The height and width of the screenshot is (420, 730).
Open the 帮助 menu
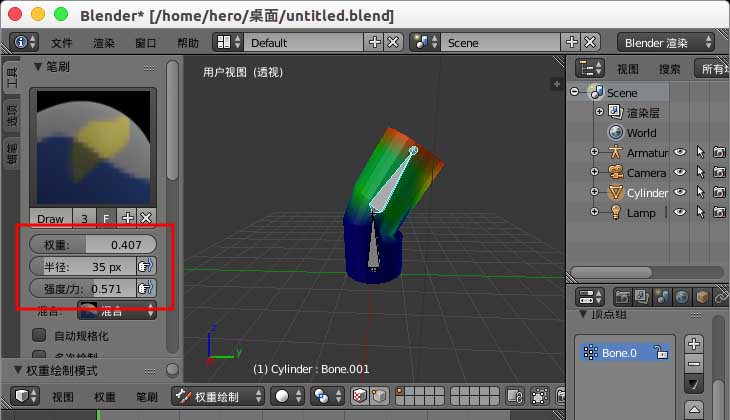pos(188,43)
